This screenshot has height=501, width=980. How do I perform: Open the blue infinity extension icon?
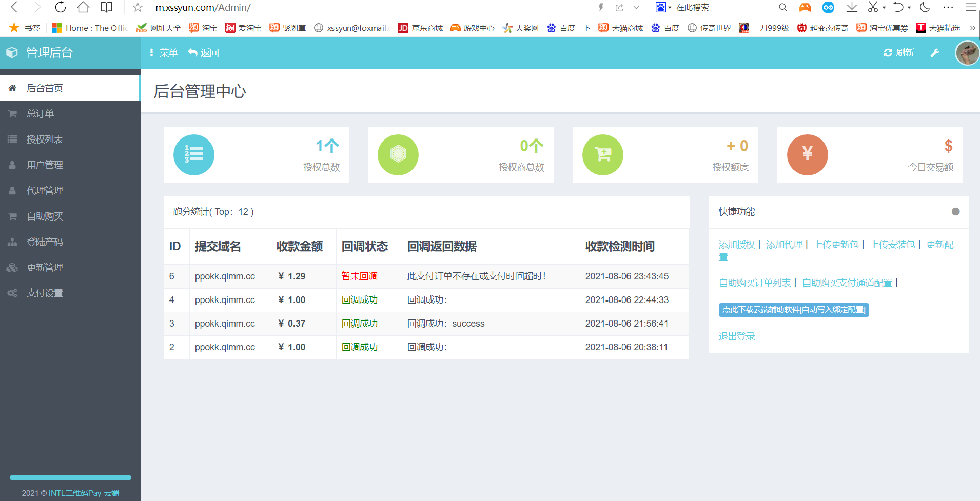tap(828, 7)
